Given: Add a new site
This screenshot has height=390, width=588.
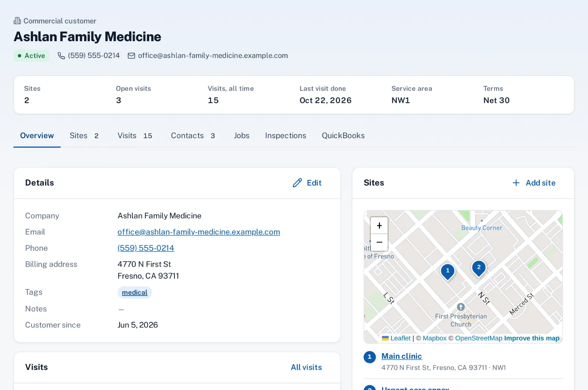Looking at the screenshot, I should (534, 183).
